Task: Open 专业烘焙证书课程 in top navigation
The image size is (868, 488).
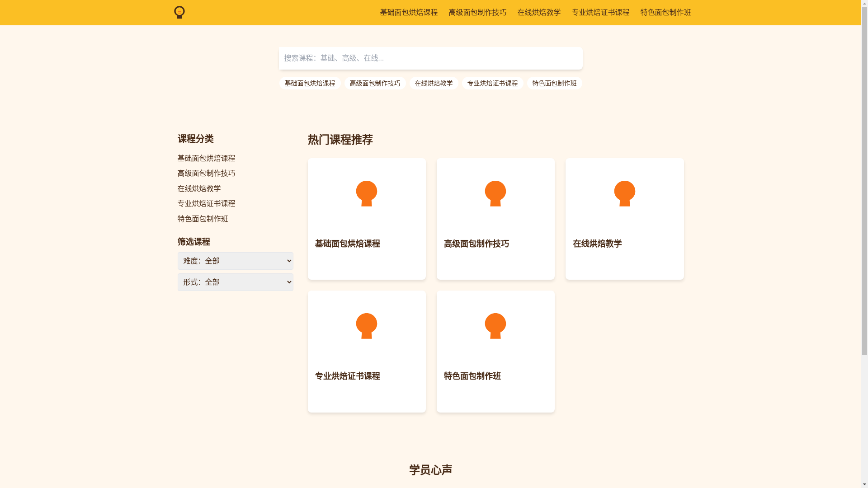Action: (600, 12)
